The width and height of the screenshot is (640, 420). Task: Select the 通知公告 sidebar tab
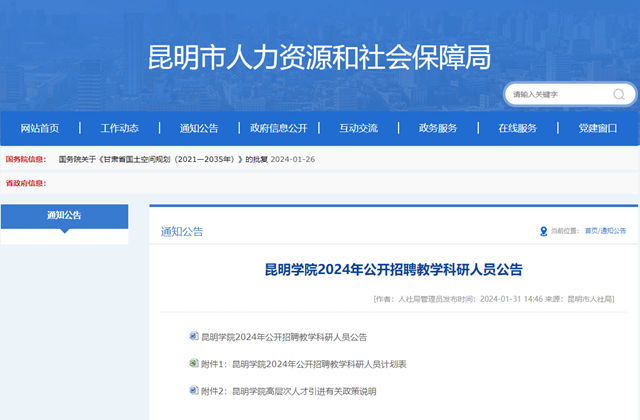click(x=64, y=216)
